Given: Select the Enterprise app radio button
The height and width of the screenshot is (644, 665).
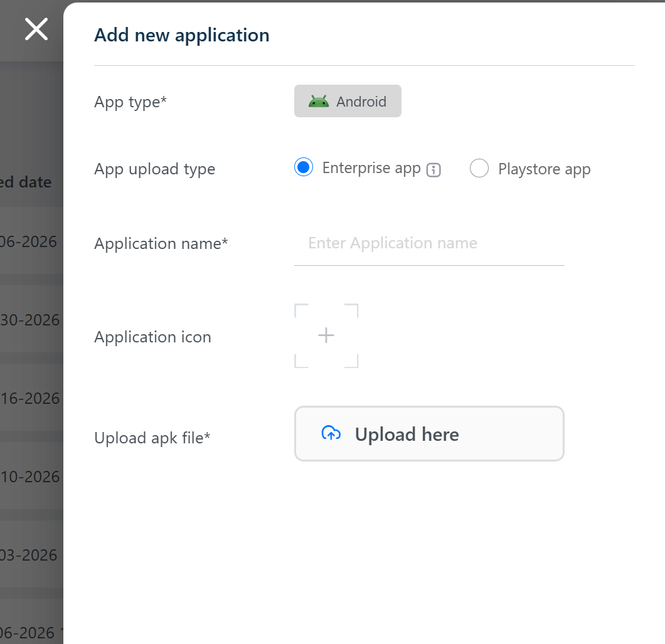Looking at the screenshot, I should tap(304, 168).
